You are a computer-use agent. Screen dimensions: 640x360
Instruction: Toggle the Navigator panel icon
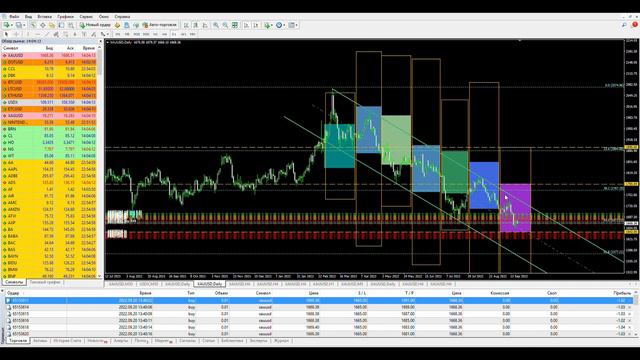[52, 25]
